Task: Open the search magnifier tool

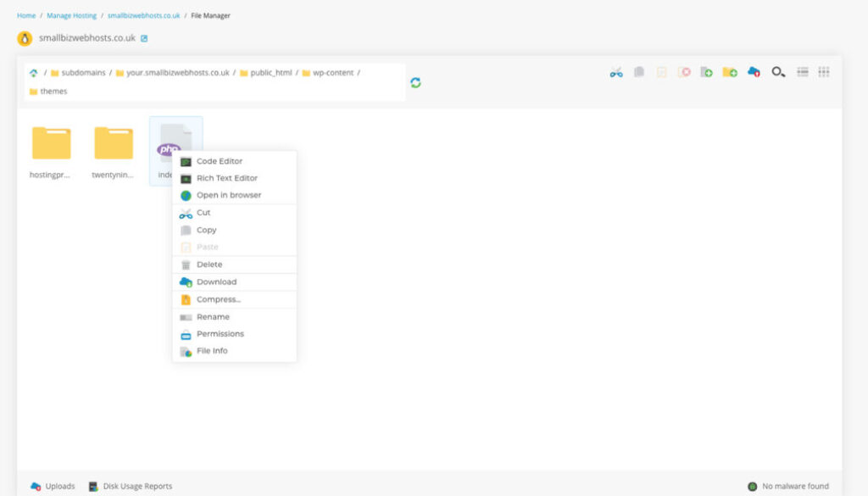Action: pyautogui.click(x=778, y=72)
